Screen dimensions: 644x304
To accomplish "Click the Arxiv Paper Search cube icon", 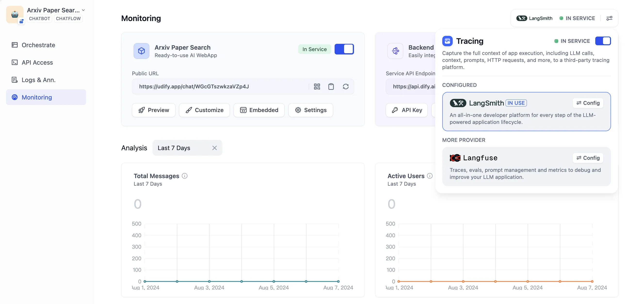I will click(141, 51).
